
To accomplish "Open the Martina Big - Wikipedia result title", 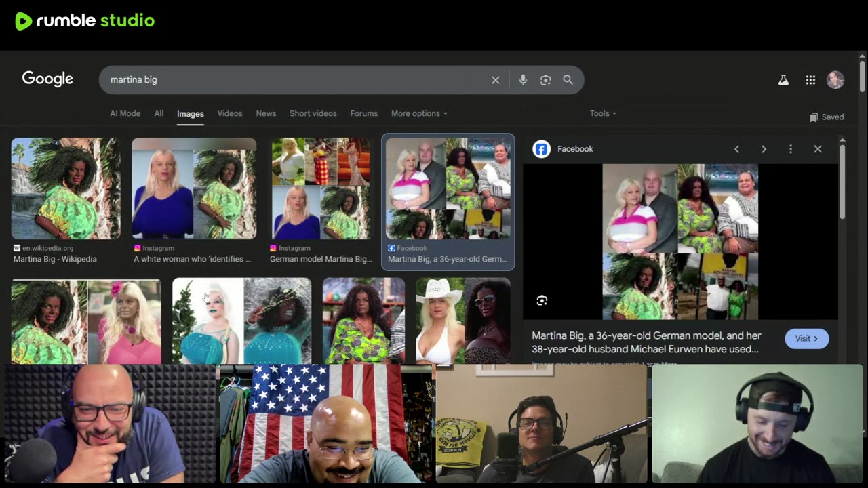I will click(55, 259).
